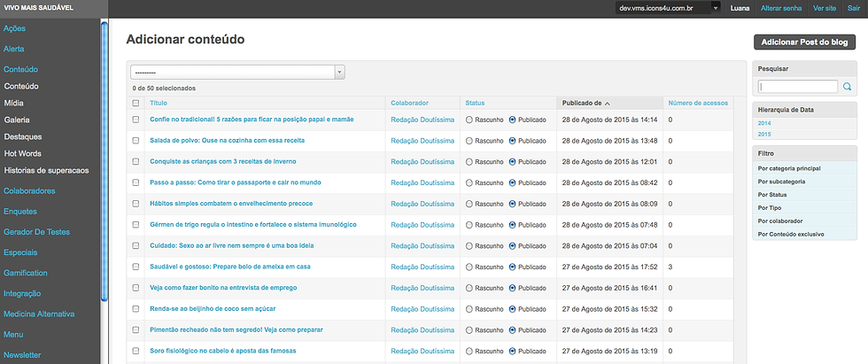
Task: Check the box for Conquiste as crianças row
Action: tap(136, 161)
